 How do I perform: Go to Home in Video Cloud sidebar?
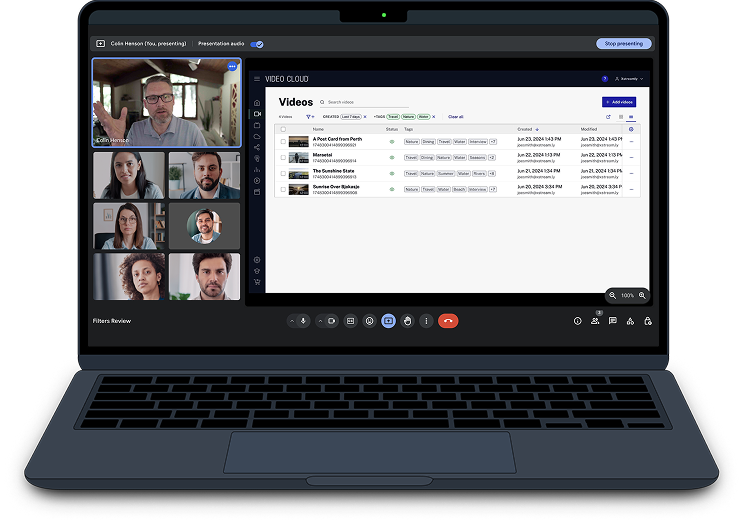pyautogui.click(x=257, y=103)
